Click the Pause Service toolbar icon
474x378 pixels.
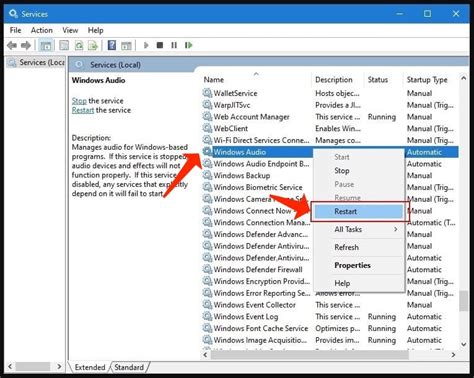174,45
